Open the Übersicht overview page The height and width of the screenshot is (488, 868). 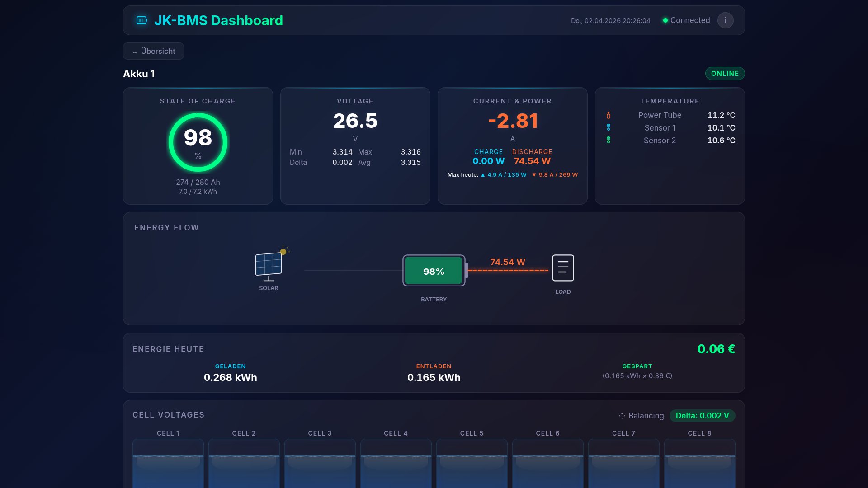coord(153,51)
